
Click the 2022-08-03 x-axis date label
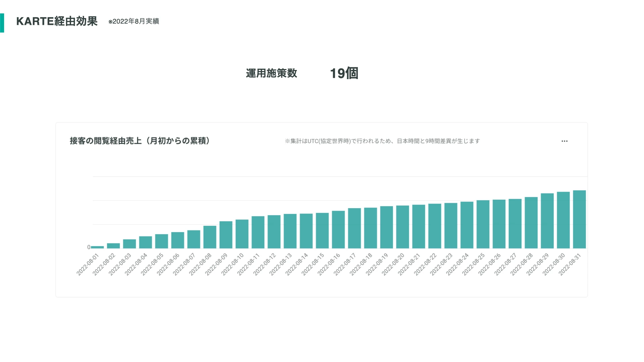click(120, 265)
